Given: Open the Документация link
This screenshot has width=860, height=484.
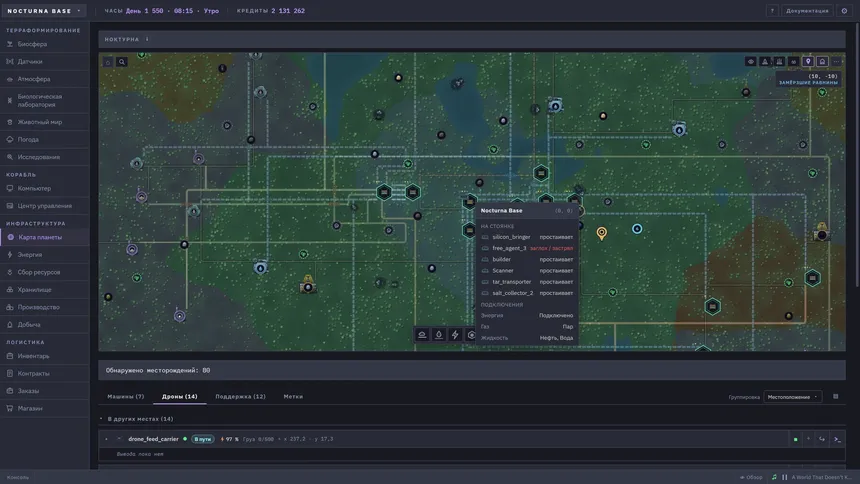Looking at the screenshot, I should (x=807, y=10).
